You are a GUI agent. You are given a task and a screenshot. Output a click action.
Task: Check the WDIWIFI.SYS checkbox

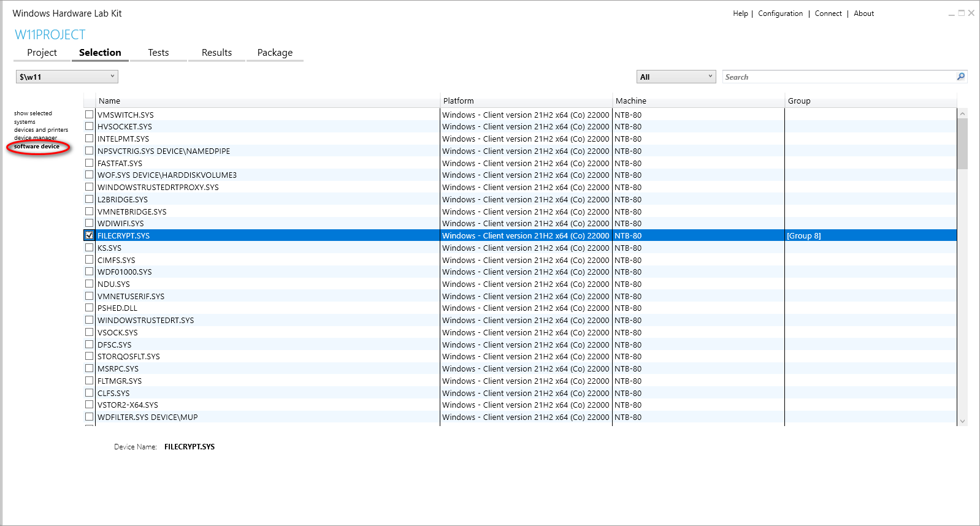[x=90, y=223]
